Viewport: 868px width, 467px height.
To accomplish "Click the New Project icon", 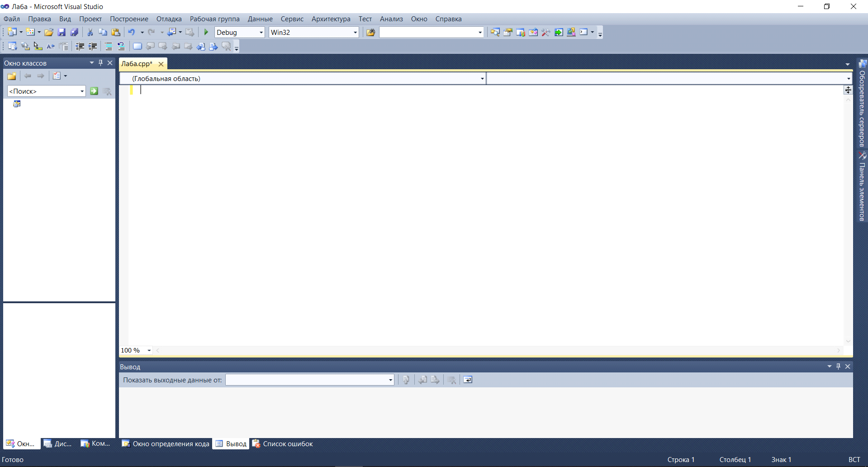I will click(x=12, y=32).
